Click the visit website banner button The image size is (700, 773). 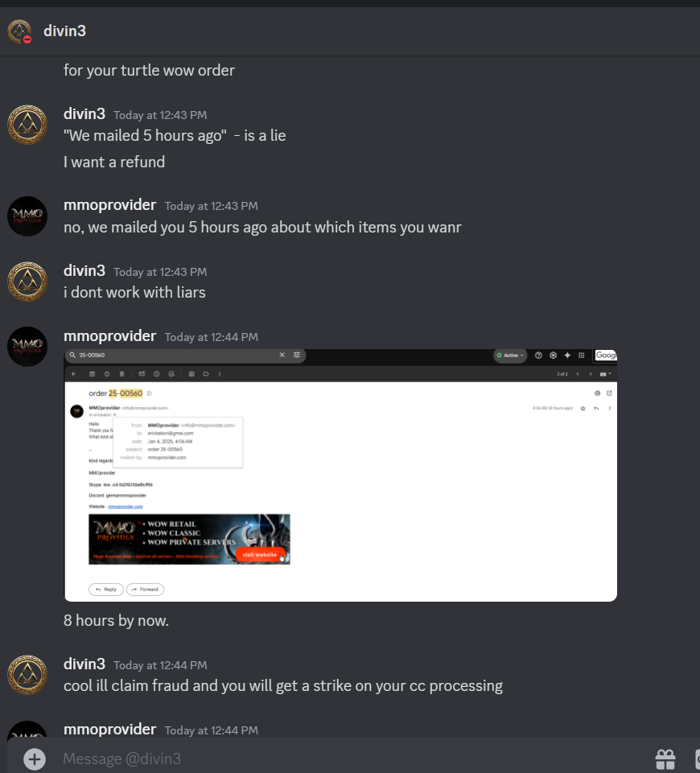click(260, 554)
